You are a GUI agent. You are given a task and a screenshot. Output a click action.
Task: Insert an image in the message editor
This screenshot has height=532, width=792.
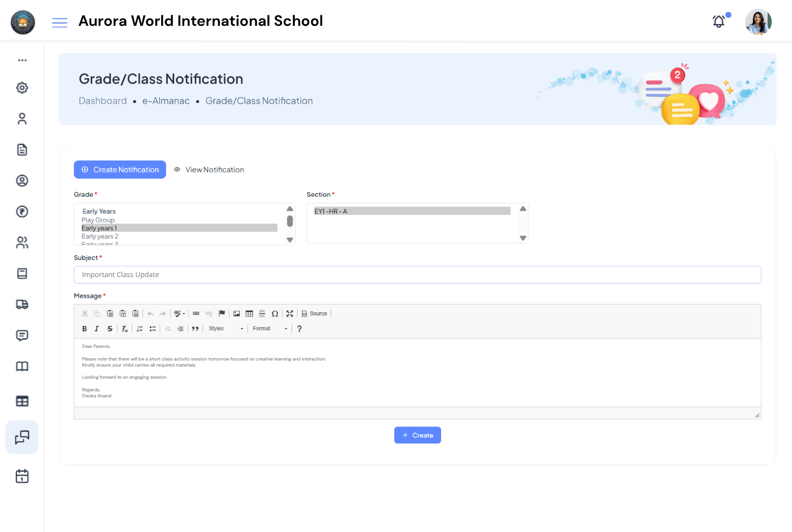click(237, 313)
